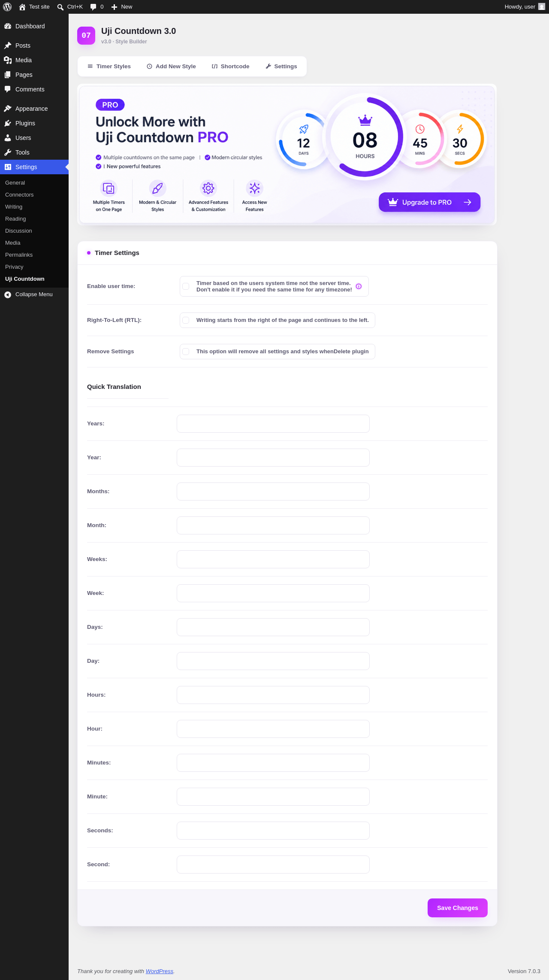
Task: Open Privacy settings submenu item
Action: point(14,267)
